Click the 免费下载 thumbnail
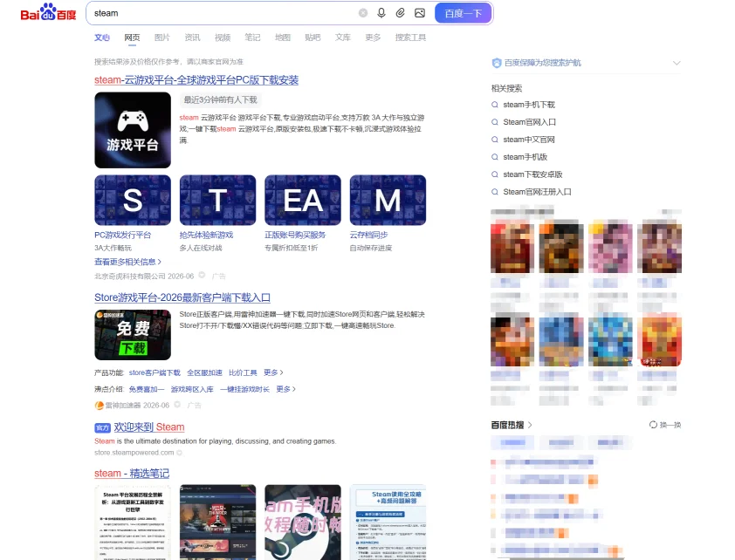Screen dimensions: 735x560 [133, 335]
